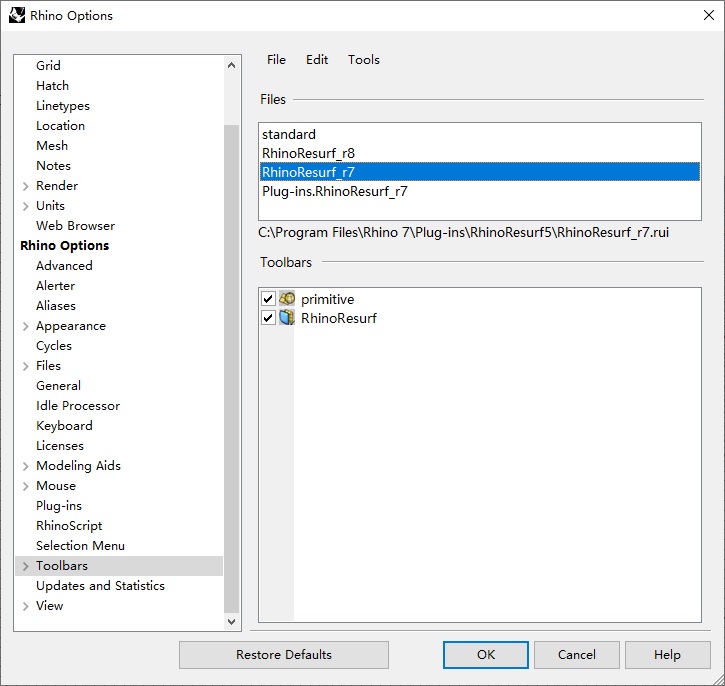Expand the Render tree node
The width and height of the screenshot is (725, 686).
[x=26, y=186]
